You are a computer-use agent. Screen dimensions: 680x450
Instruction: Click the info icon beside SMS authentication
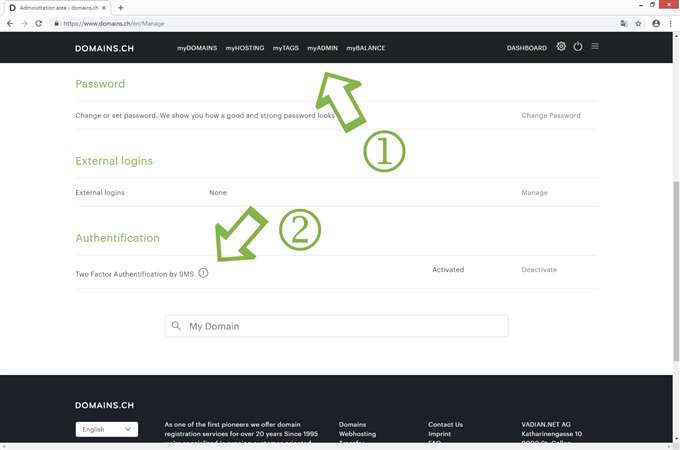pyautogui.click(x=203, y=273)
